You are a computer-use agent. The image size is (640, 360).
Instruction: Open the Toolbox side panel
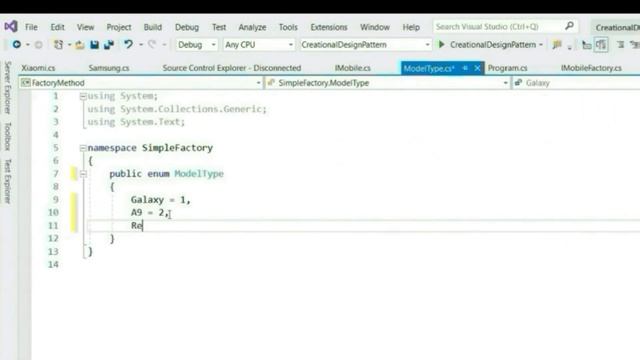point(7,136)
